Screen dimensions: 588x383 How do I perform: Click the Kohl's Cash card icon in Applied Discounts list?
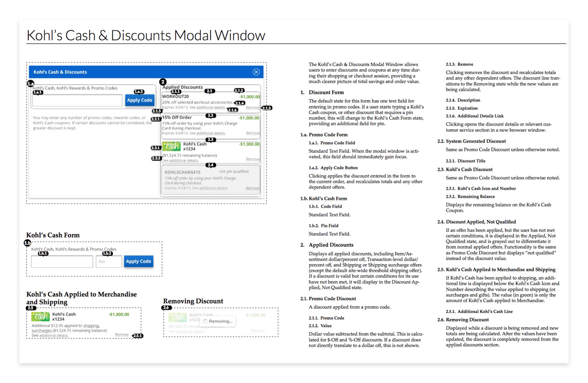click(171, 147)
